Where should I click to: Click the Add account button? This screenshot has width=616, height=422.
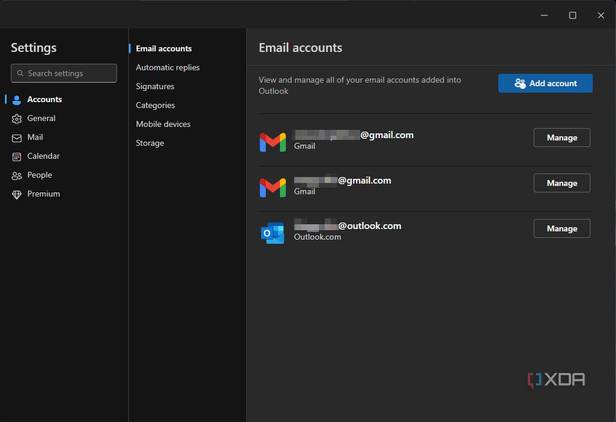(x=545, y=83)
